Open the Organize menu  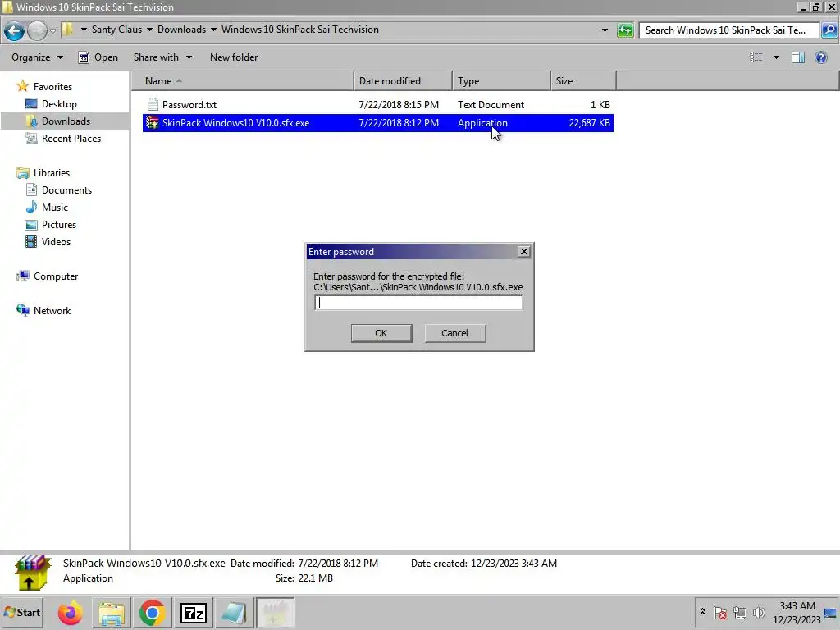point(37,57)
